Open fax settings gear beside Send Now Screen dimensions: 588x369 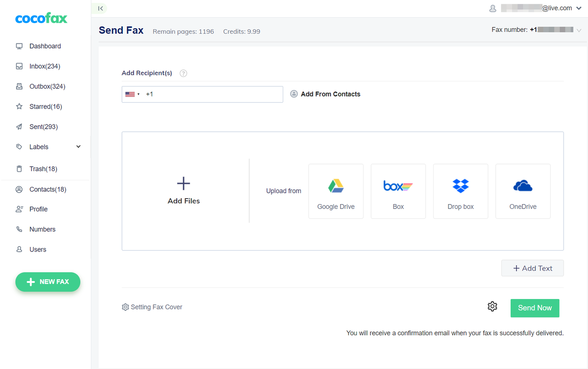(x=492, y=306)
